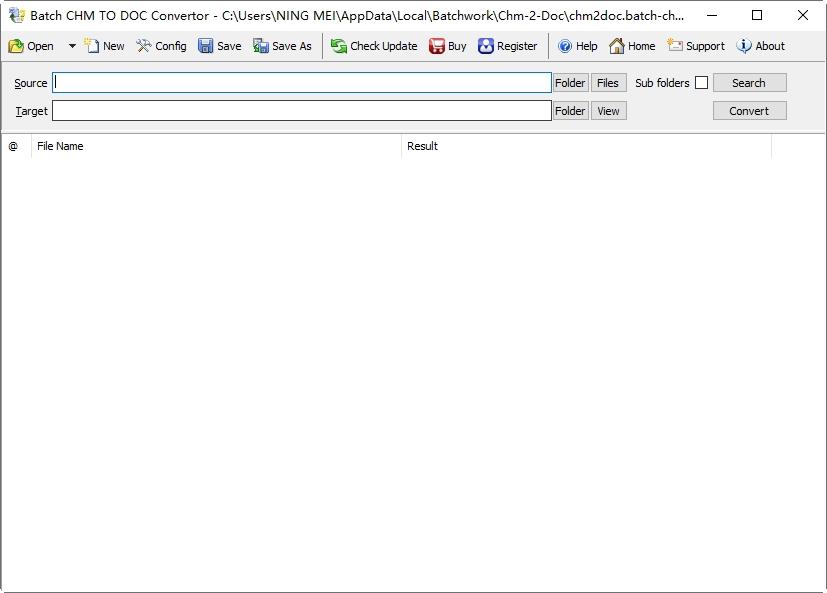Open Config tools icon
The width and height of the screenshot is (827, 593).
tap(143, 46)
